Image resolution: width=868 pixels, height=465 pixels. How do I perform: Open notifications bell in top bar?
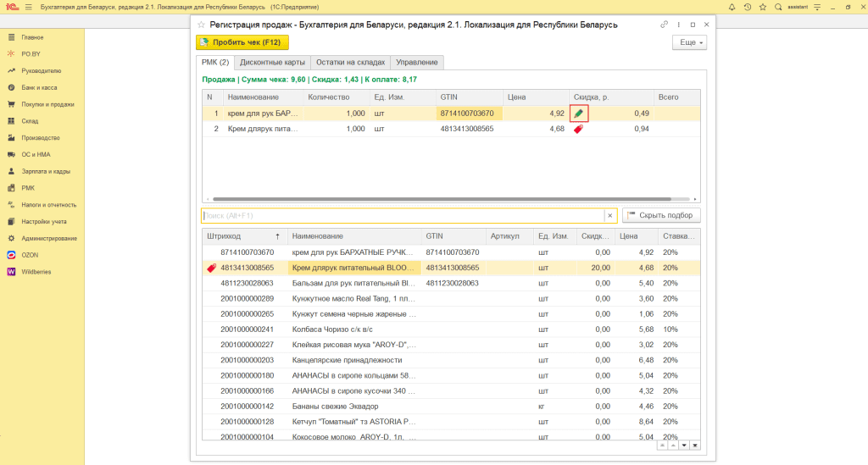tap(730, 7)
